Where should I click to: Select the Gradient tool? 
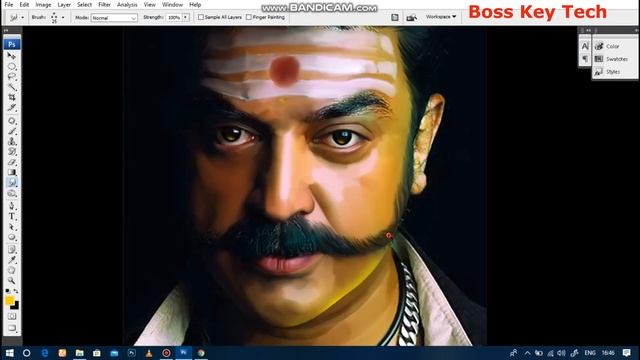point(12,172)
